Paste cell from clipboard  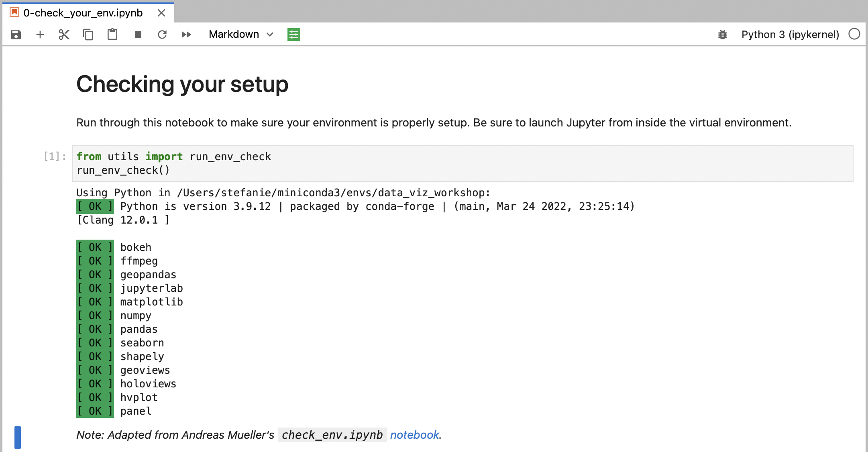pos(112,35)
